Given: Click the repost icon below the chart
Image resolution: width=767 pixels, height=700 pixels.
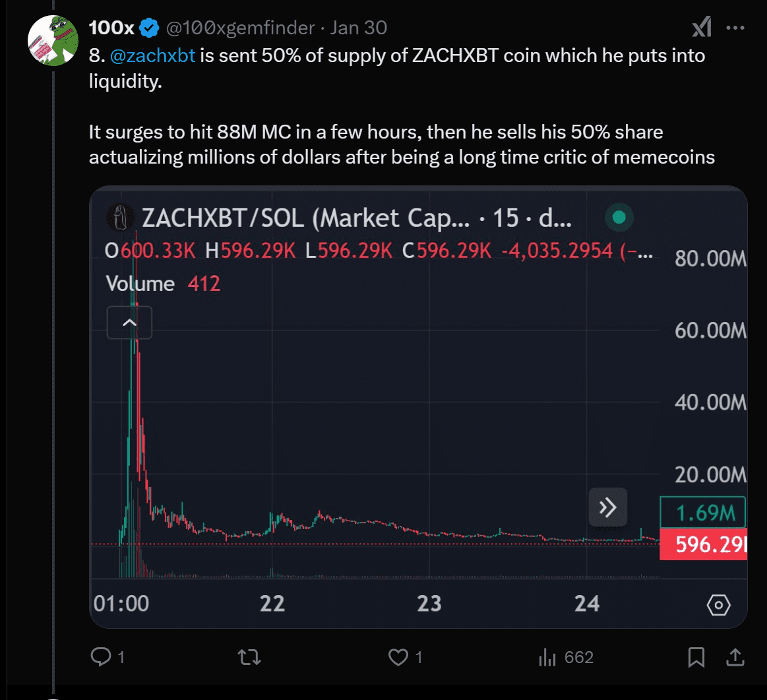Looking at the screenshot, I should coord(248,656).
